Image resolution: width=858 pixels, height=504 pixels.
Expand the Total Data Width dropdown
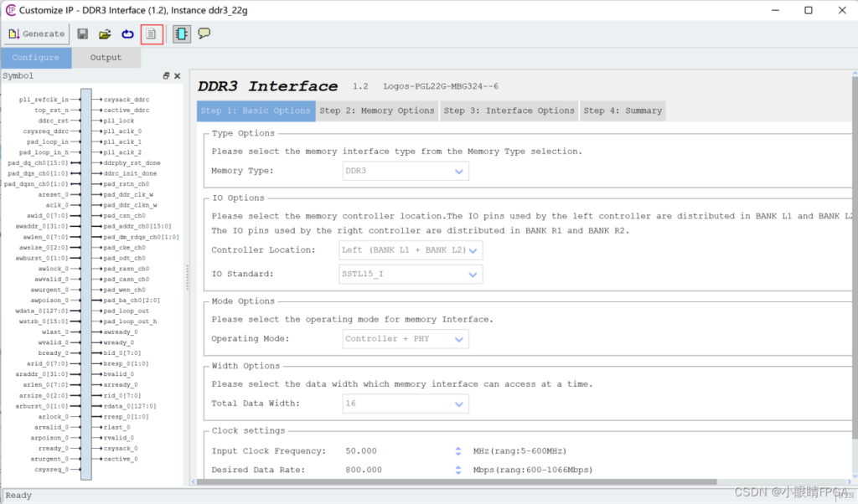pos(457,404)
